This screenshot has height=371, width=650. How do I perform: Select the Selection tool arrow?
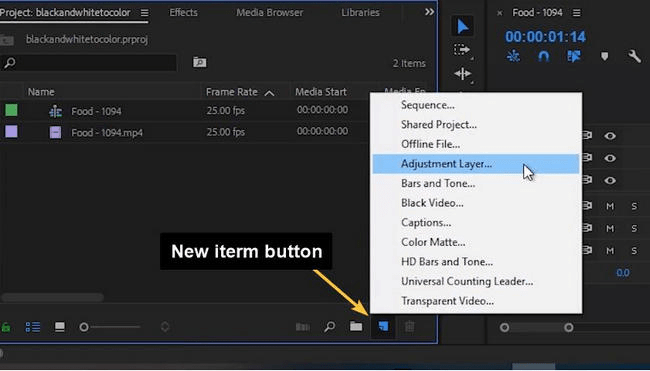tap(462, 27)
